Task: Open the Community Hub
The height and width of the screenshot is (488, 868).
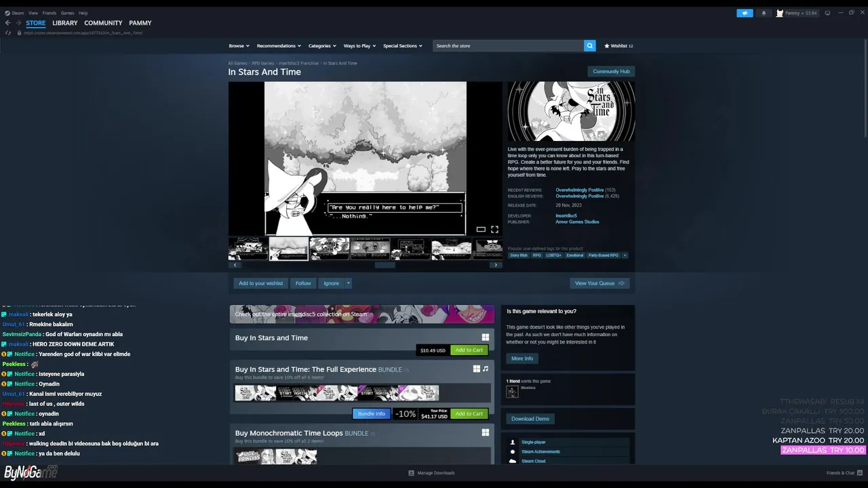Action: pos(611,71)
